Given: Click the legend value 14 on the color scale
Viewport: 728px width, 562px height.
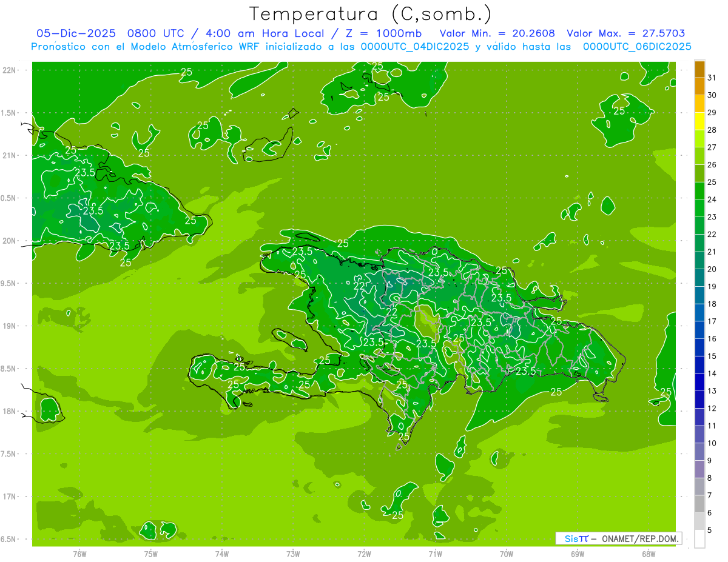Looking at the screenshot, I should pyautogui.click(x=712, y=373).
